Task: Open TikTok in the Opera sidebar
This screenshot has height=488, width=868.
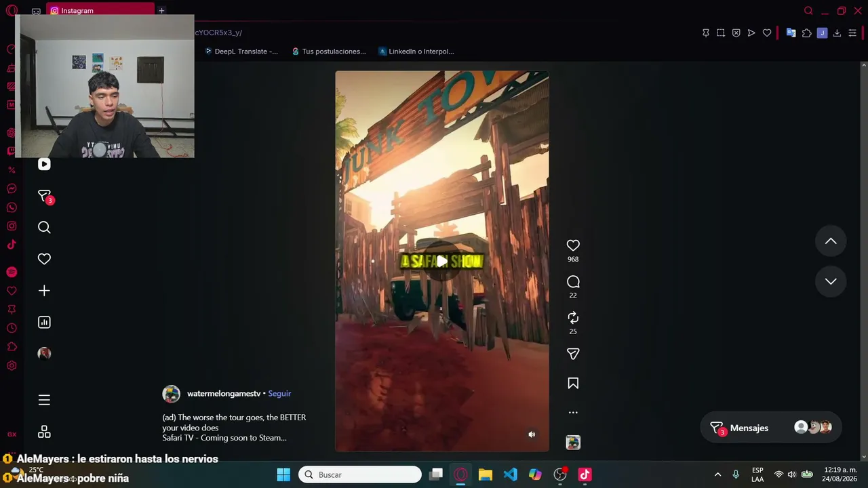Action: pyautogui.click(x=12, y=245)
